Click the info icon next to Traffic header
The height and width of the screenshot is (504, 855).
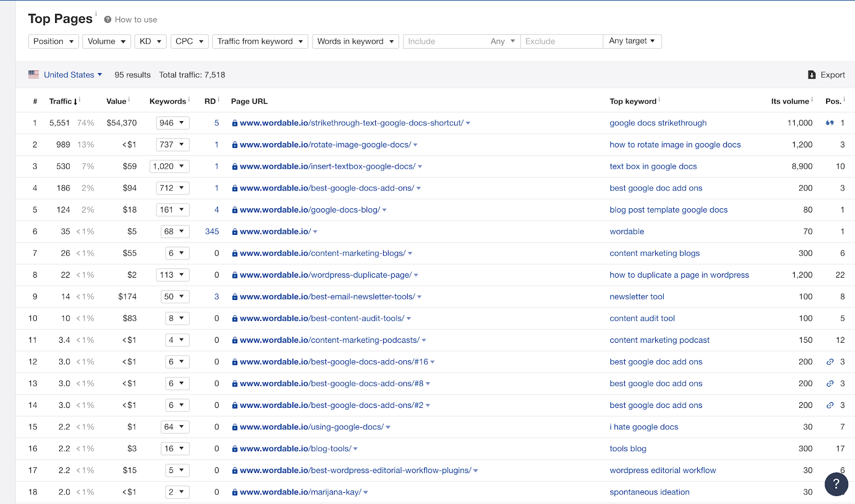tap(80, 99)
